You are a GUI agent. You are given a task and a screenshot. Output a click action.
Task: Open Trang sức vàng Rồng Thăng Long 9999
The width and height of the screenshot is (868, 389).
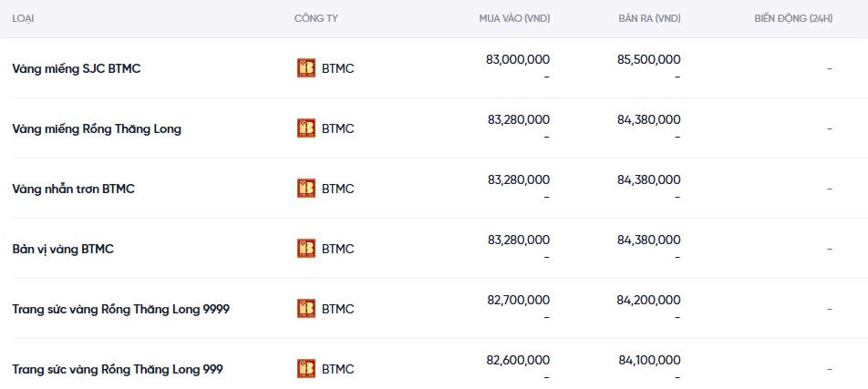[120, 309]
